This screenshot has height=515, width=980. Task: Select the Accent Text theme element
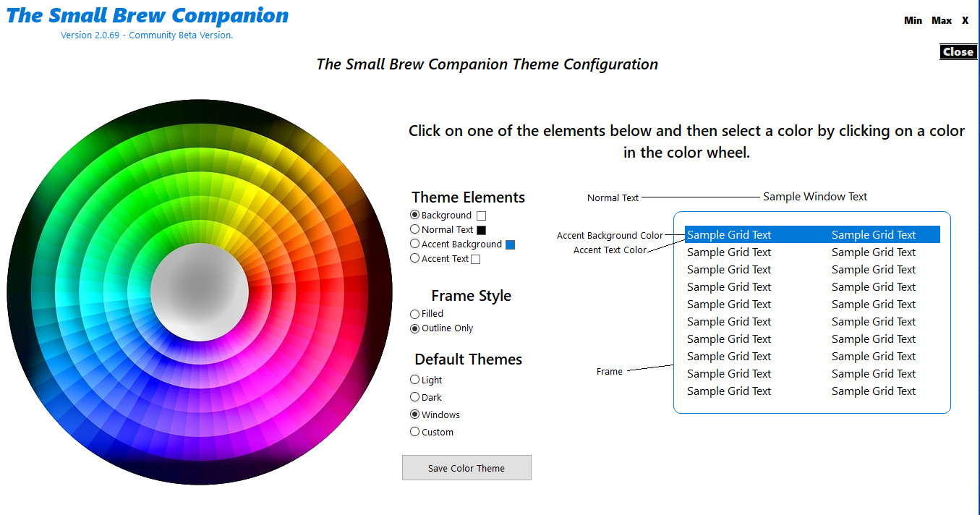(x=414, y=258)
